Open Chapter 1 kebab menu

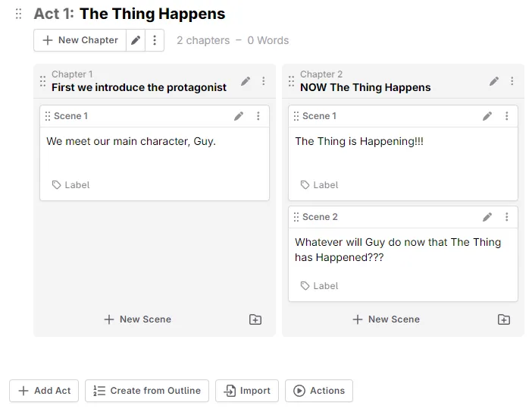coord(264,81)
